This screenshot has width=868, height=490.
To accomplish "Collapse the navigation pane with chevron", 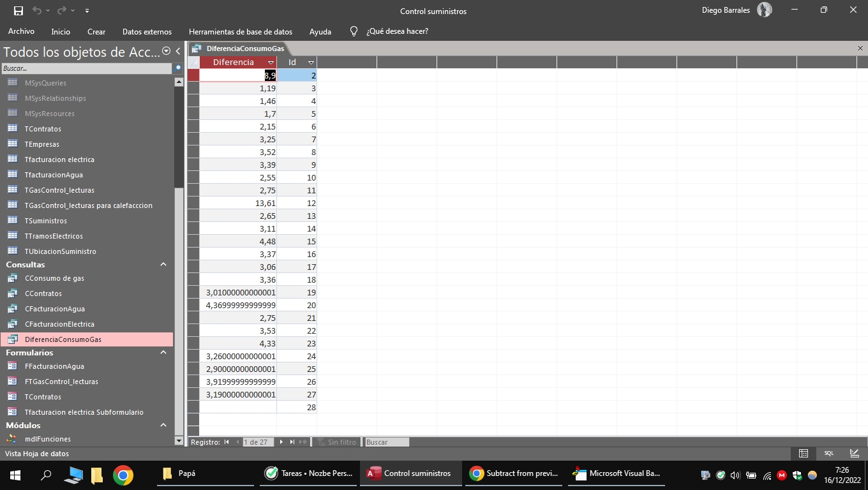I will 178,51.
